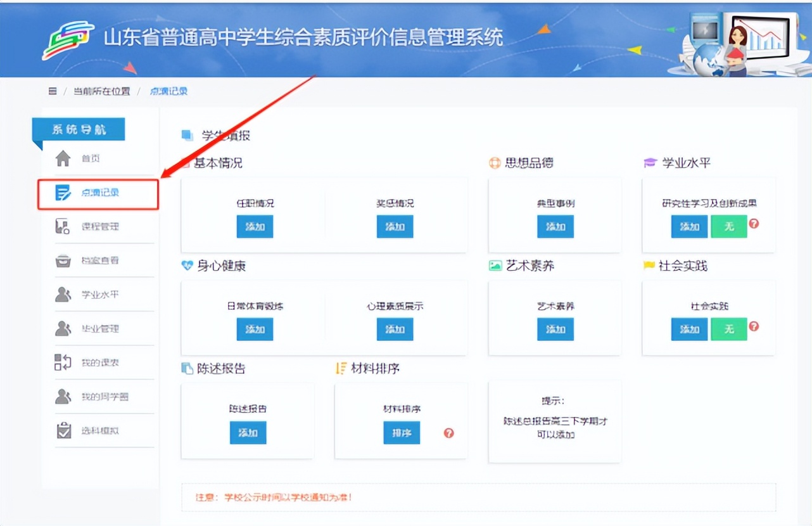Click the heart icon by 身心健康
The image size is (812, 526).
coord(187,266)
